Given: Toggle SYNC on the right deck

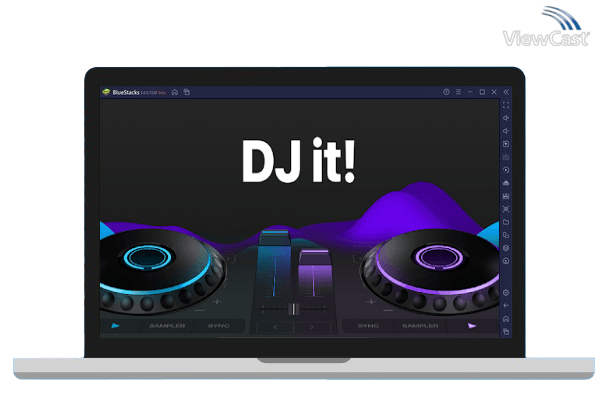Looking at the screenshot, I should [368, 326].
